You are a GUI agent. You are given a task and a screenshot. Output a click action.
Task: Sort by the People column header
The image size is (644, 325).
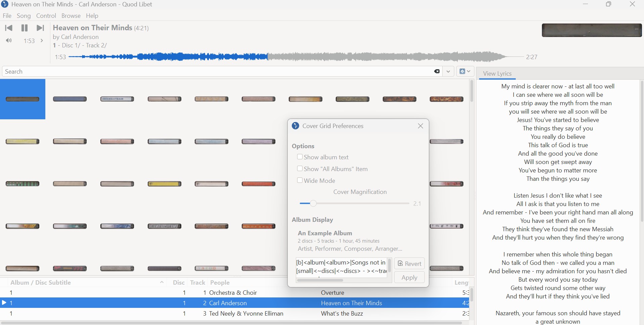(x=220, y=283)
